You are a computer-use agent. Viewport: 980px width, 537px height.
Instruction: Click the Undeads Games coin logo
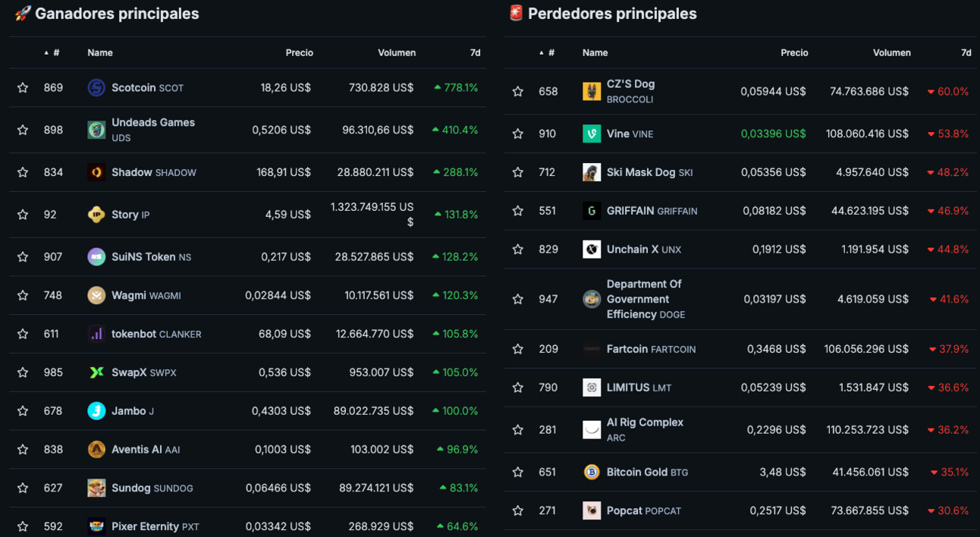click(x=96, y=130)
